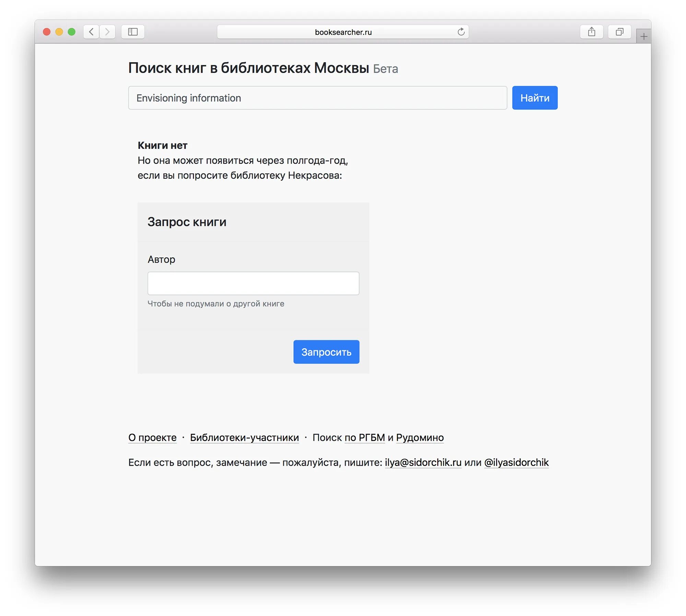Follow the по РГБМ search link
686x616 pixels.
point(365,438)
